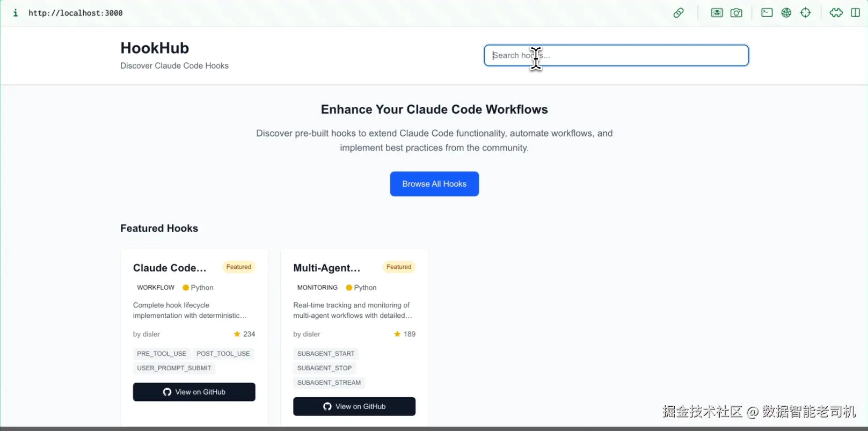Viewport: 868px width, 431px height.
Task: Click the 189 star count
Action: (405, 334)
